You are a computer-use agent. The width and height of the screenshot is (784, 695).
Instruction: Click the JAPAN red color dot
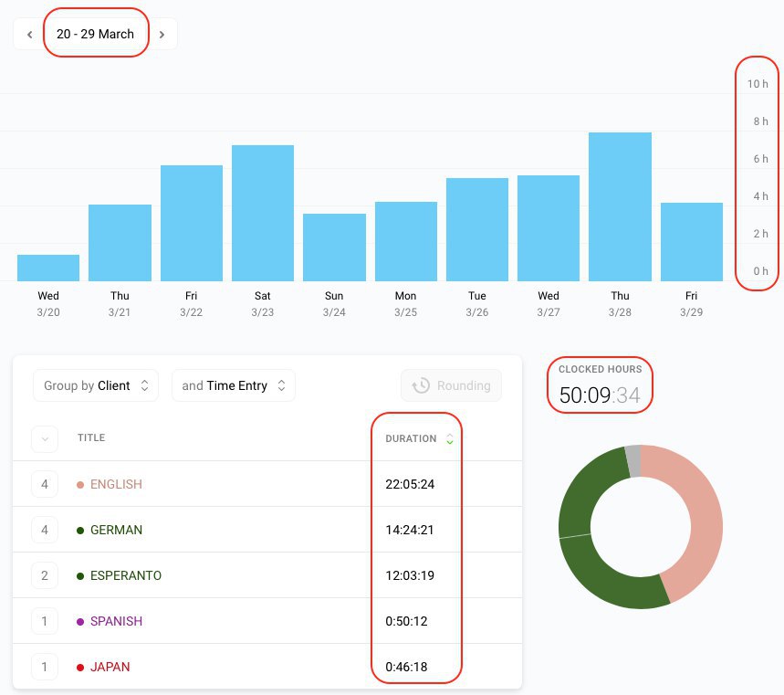click(x=80, y=667)
